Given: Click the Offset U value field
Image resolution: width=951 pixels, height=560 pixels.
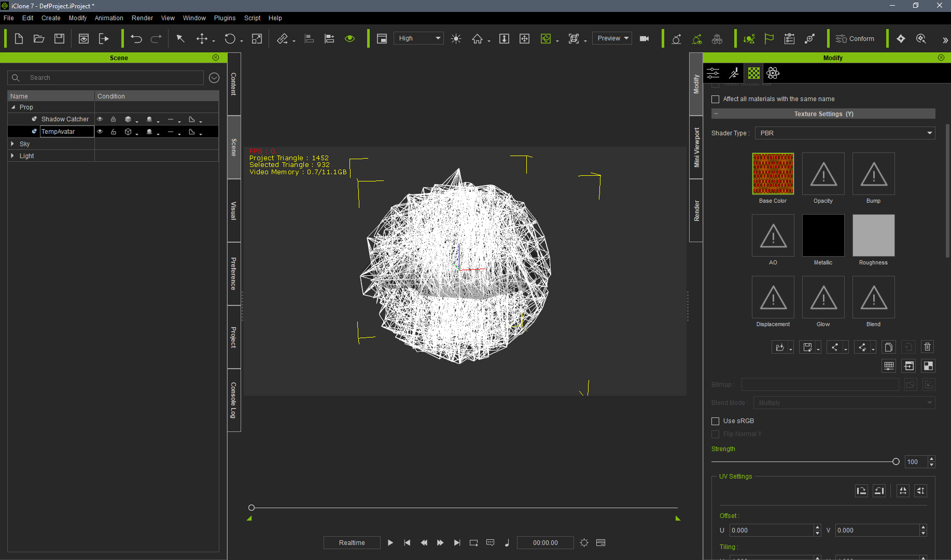Looking at the screenshot, I should tap(772, 530).
